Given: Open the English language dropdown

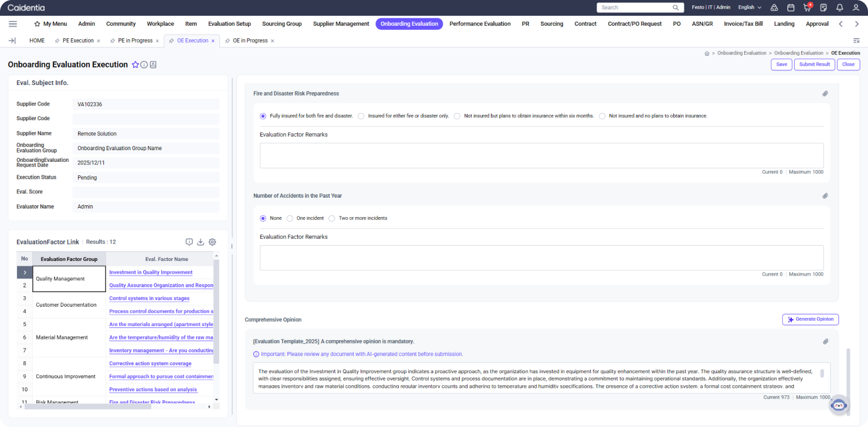Looking at the screenshot, I should 750,8.
